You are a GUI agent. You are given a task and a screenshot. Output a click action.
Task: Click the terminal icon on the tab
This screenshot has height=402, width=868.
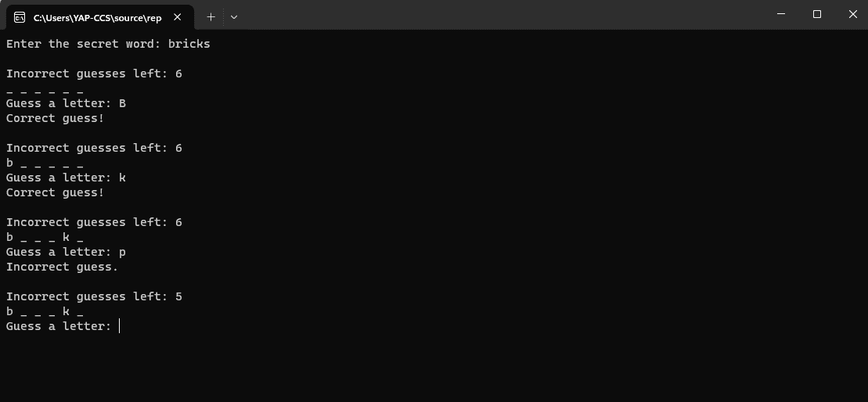coord(20,18)
